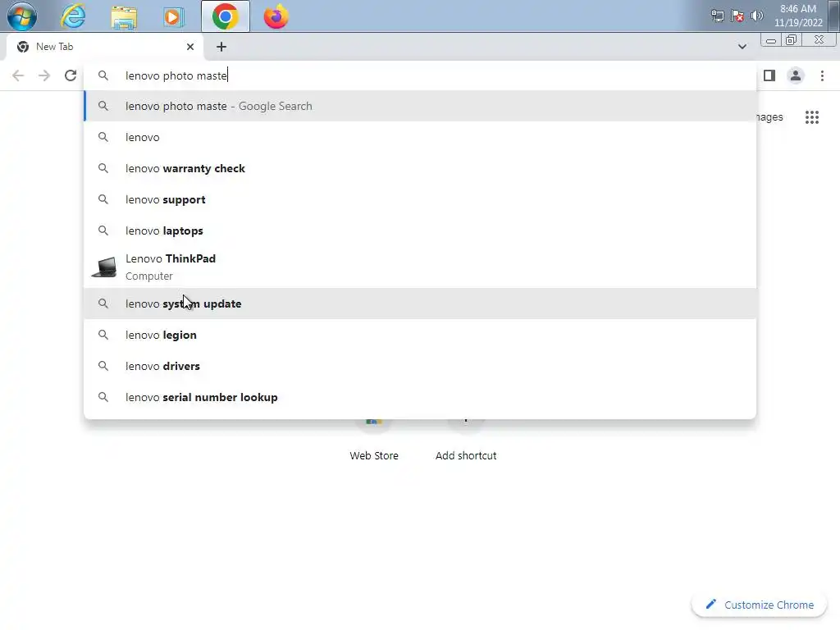Open Chrome three-dot menu
The height and width of the screenshot is (630, 840).
tap(822, 75)
